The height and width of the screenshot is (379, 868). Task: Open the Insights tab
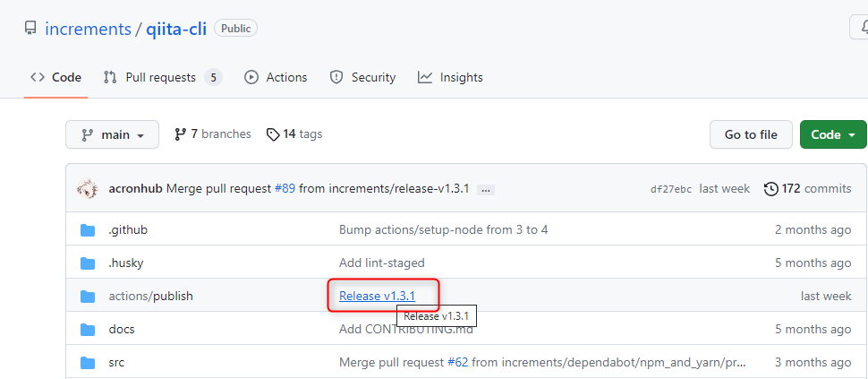click(x=451, y=78)
